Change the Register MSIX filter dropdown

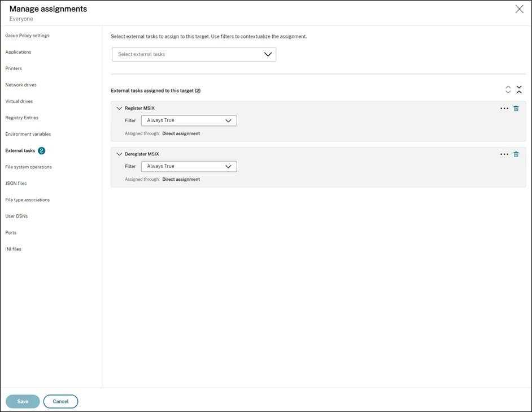pos(189,120)
